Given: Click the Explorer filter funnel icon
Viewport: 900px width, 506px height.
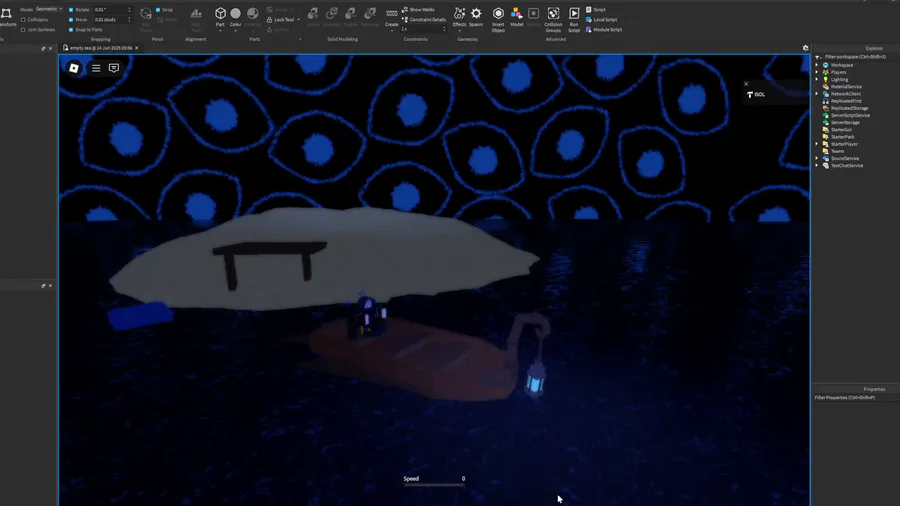Looking at the screenshot, I should (818, 57).
